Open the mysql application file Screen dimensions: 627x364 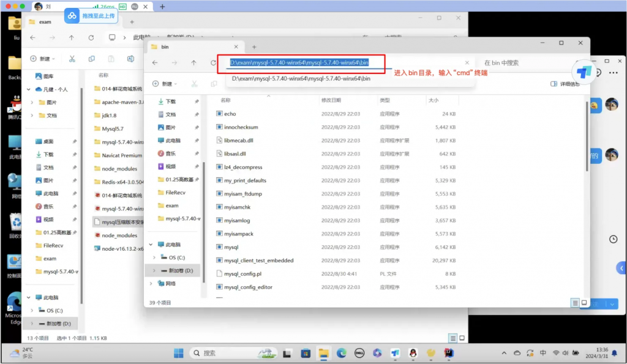click(231, 247)
